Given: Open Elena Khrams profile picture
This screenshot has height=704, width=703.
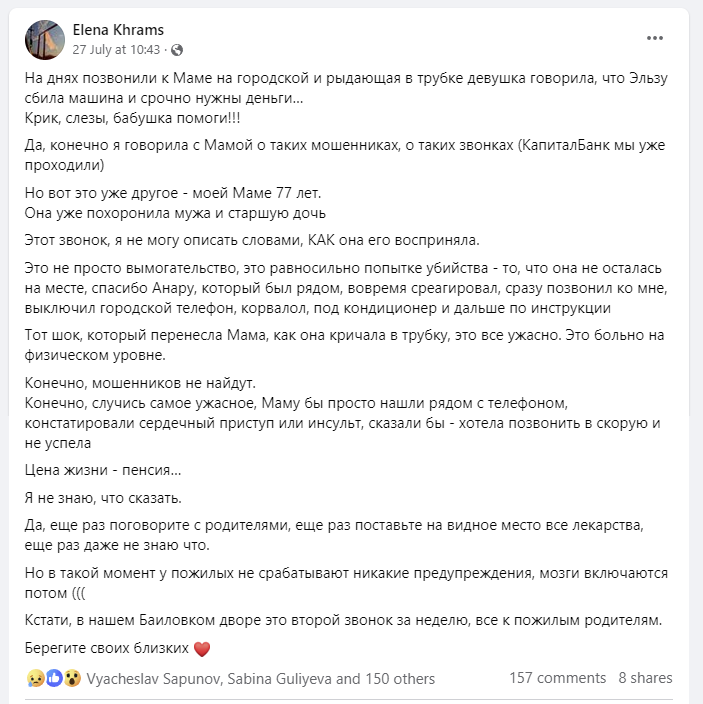Looking at the screenshot, I should [45, 40].
